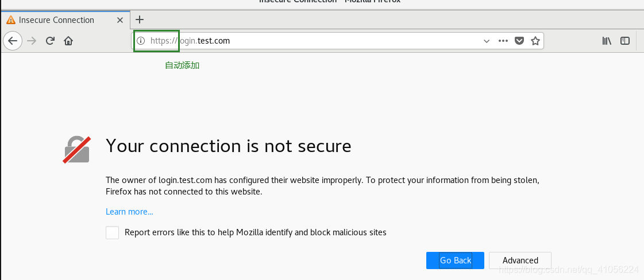Screen dimensions: 644x280
Task: Open the Library bookmarks and history icon
Action: pos(607,41)
